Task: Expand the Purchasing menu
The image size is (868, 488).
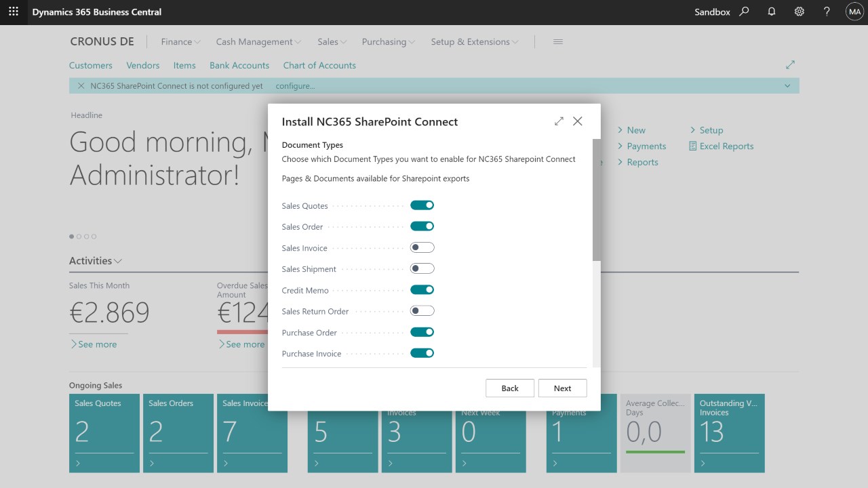Action: point(389,42)
